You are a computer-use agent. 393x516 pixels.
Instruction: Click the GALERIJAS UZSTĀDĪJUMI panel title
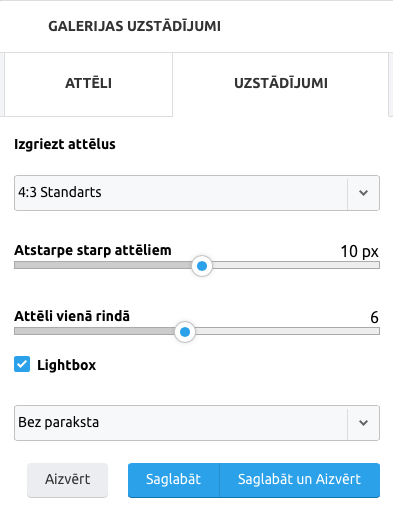point(134,26)
